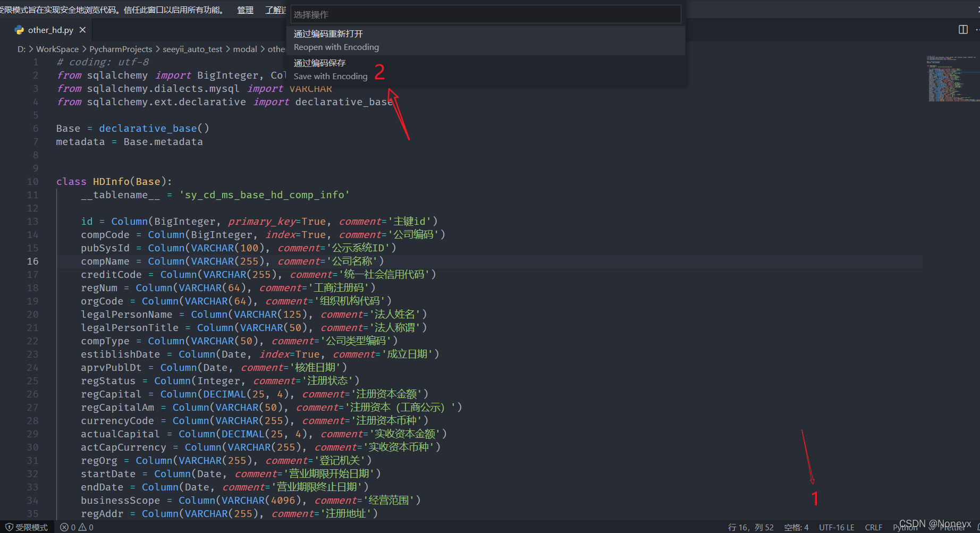The height and width of the screenshot is (533, 980).
Task: Focus the 选择操作 input box
Action: tap(486, 14)
